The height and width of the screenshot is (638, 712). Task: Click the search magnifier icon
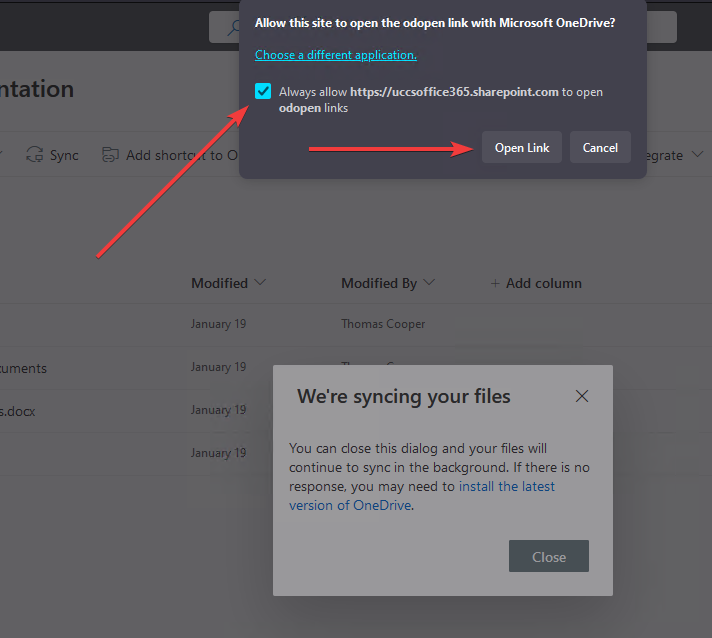(232, 28)
